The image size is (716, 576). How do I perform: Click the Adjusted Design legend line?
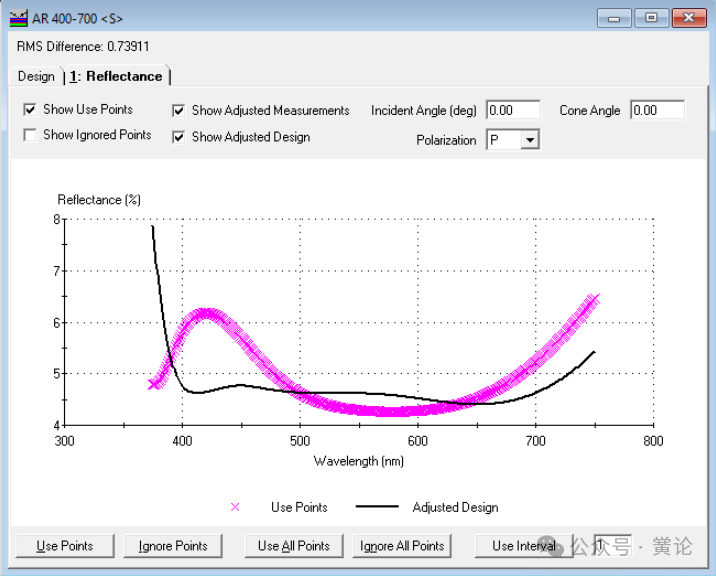pos(377,507)
